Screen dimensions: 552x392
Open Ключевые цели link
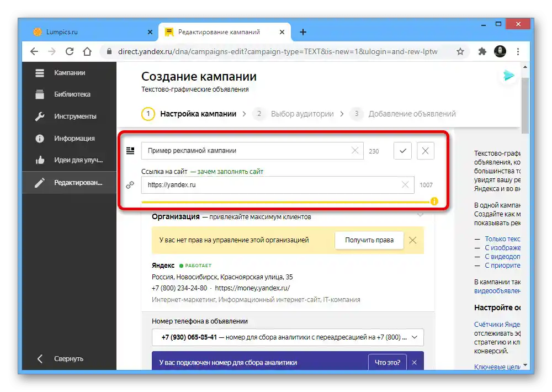[497, 367]
